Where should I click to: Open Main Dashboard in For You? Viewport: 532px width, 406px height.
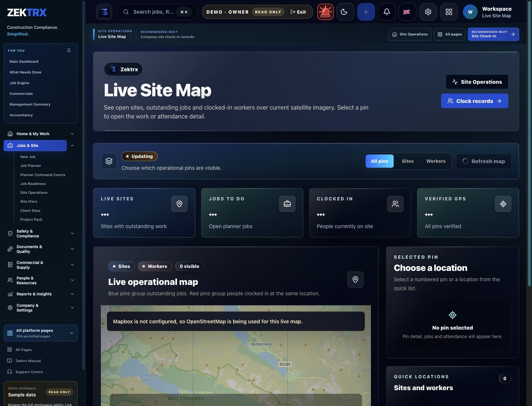pos(24,62)
